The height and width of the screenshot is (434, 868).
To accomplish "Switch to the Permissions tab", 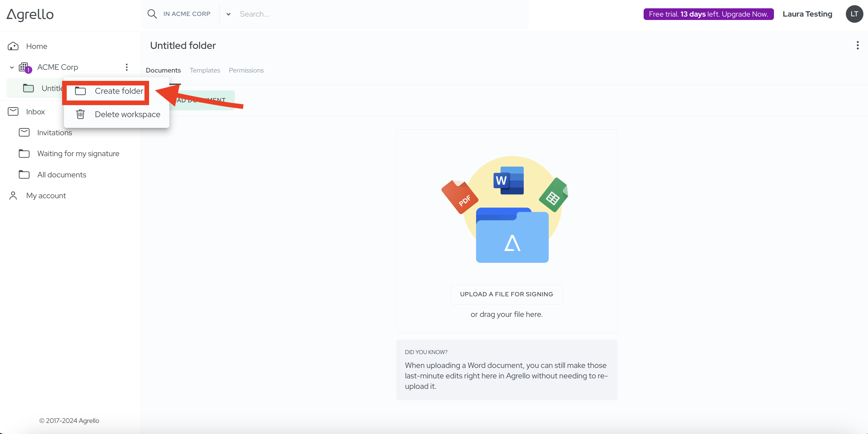I will [246, 70].
